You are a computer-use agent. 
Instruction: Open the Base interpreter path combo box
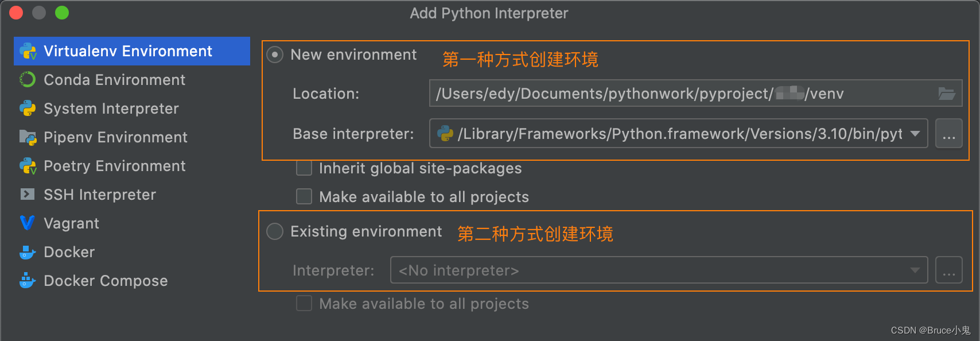click(x=678, y=133)
